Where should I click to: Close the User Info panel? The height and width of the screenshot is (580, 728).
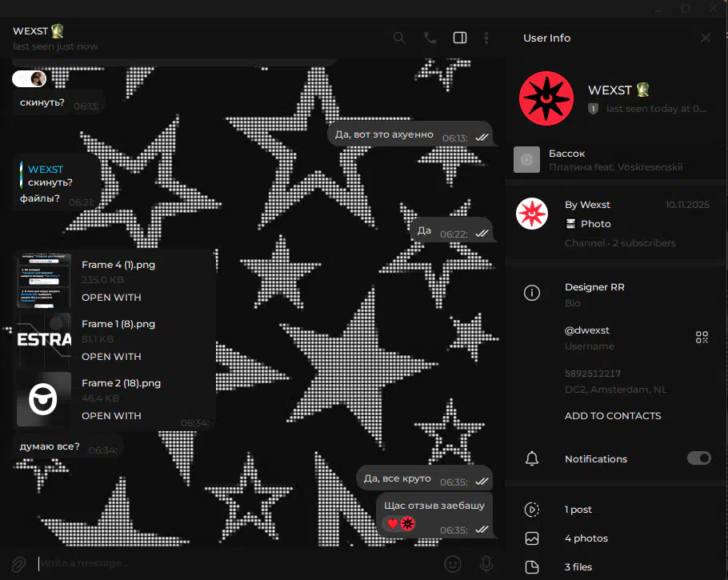[x=705, y=38]
